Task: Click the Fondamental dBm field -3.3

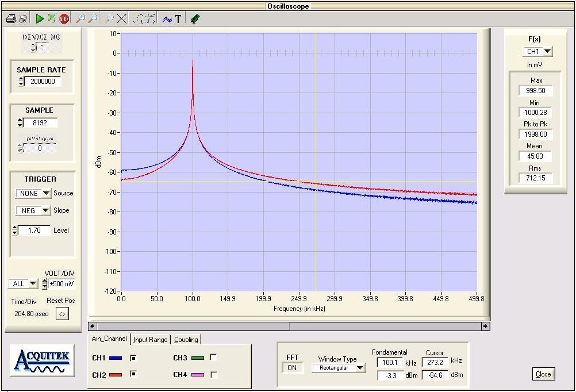Action: [390, 375]
